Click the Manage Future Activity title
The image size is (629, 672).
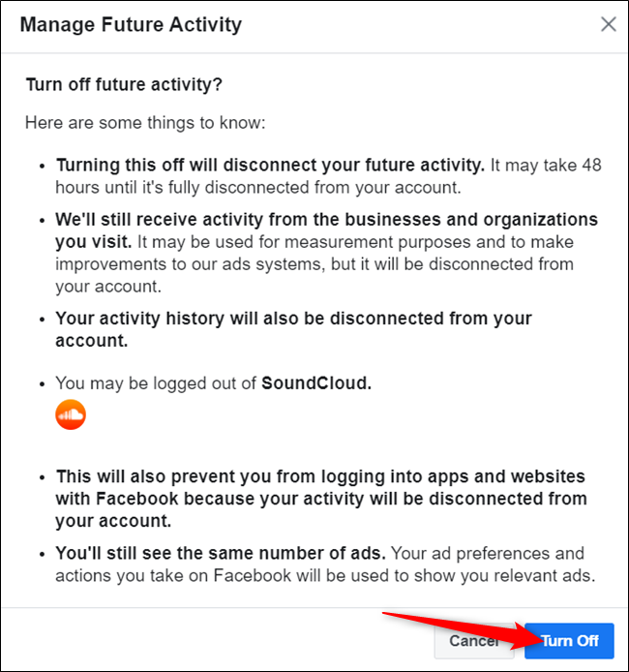point(131,24)
